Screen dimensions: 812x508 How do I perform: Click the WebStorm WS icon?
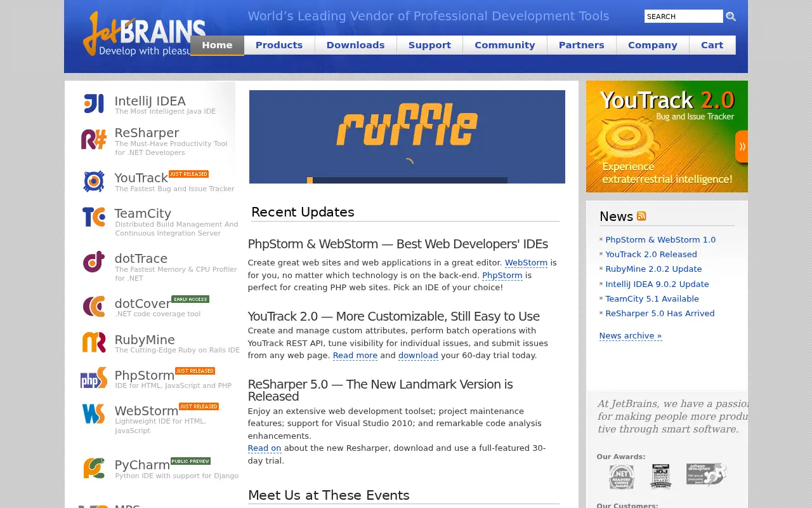pyautogui.click(x=94, y=413)
